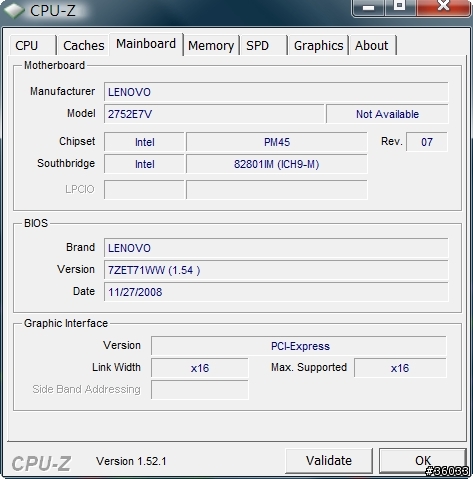Click the Version 1.52.1 text
The width and height of the screenshot is (473, 479).
pyautogui.click(x=131, y=461)
